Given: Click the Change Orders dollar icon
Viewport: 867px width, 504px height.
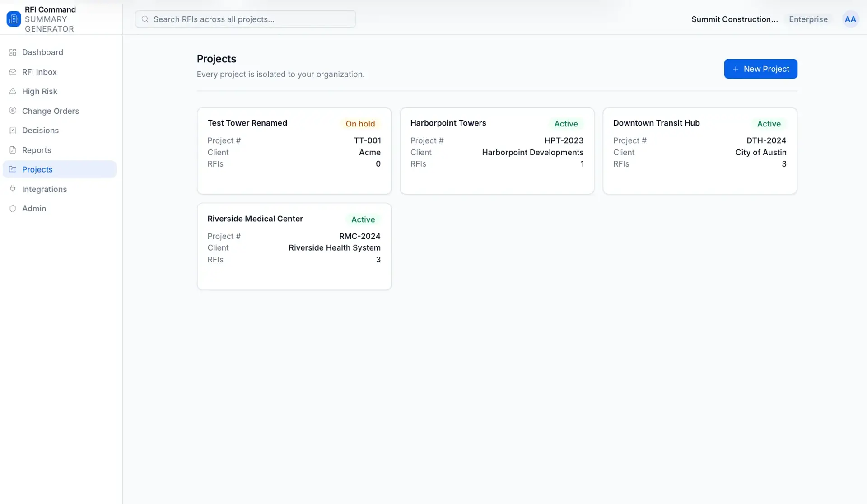Looking at the screenshot, I should (x=13, y=111).
